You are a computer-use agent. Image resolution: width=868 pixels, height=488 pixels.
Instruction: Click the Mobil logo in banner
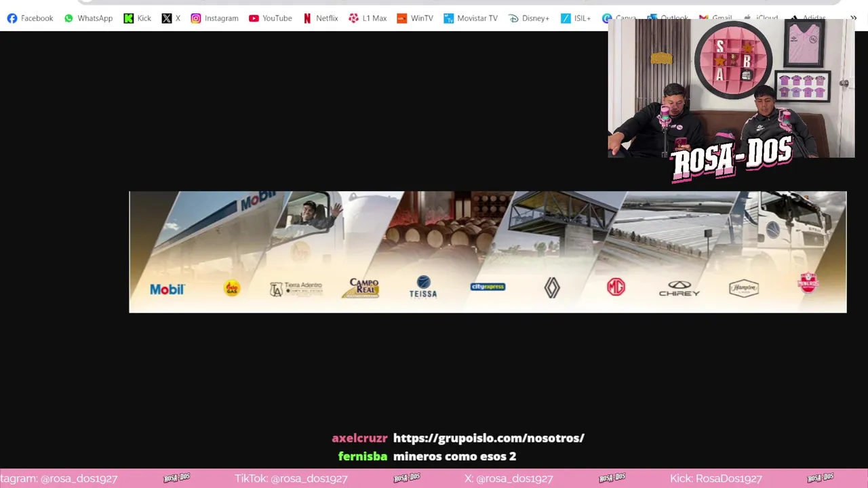(167, 289)
